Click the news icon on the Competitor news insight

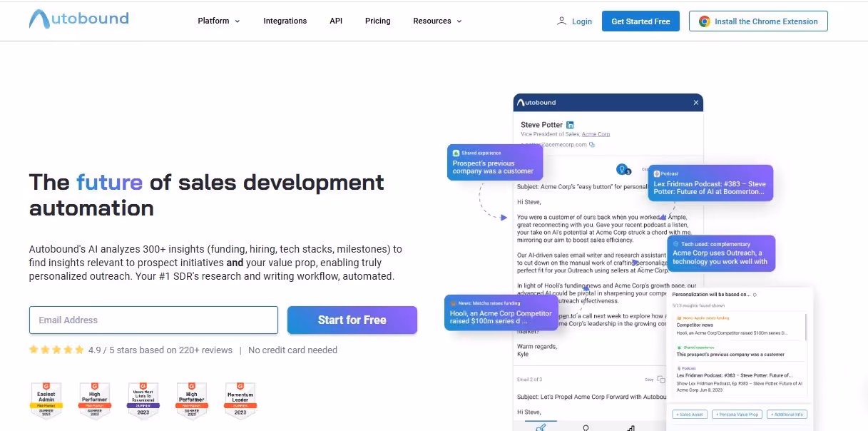pyautogui.click(x=679, y=318)
